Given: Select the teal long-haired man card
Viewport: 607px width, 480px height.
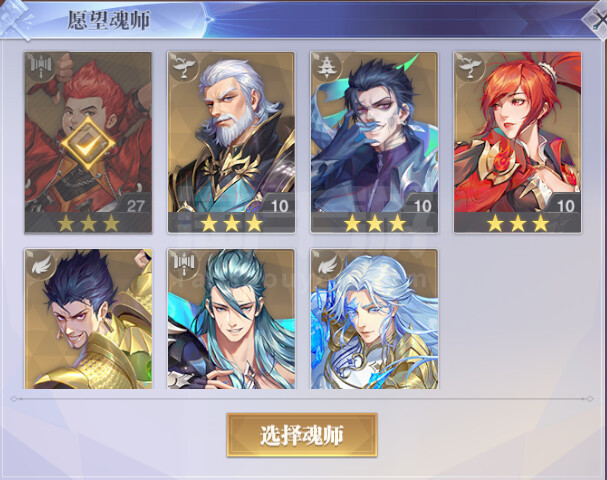Looking at the screenshot, I should click(231, 319).
